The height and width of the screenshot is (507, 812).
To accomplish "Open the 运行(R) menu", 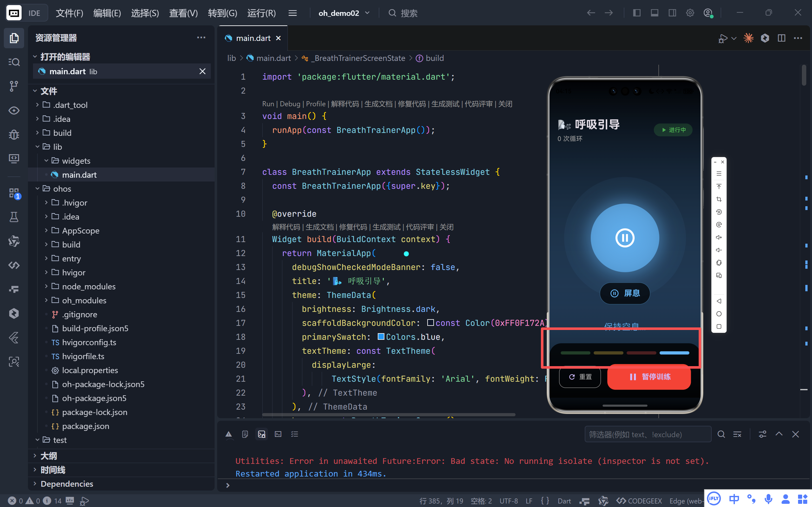I will [x=261, y=13].
